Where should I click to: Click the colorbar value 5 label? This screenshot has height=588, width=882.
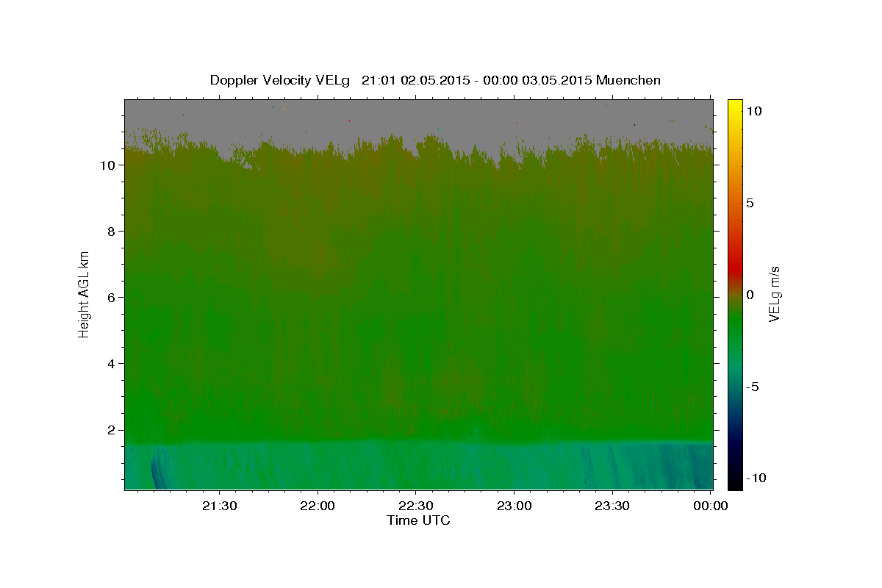(750, 203)
